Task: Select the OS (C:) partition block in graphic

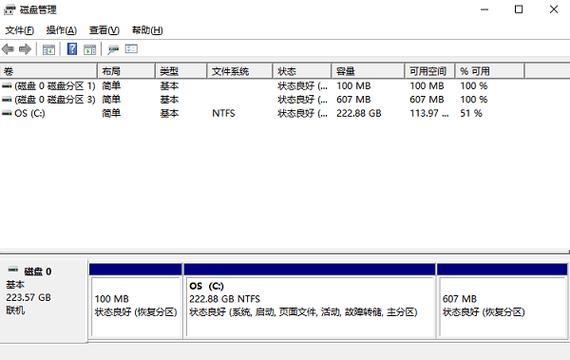Action: [x=309, y=301]
